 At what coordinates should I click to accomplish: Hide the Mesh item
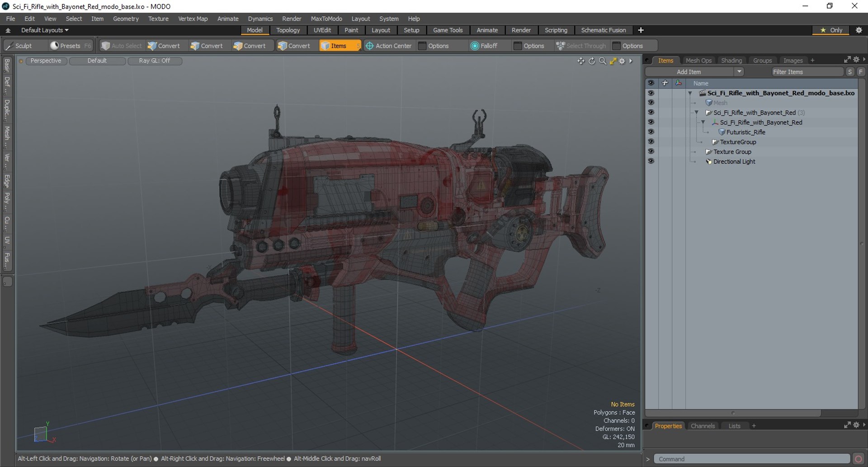[x=651, y=102]
